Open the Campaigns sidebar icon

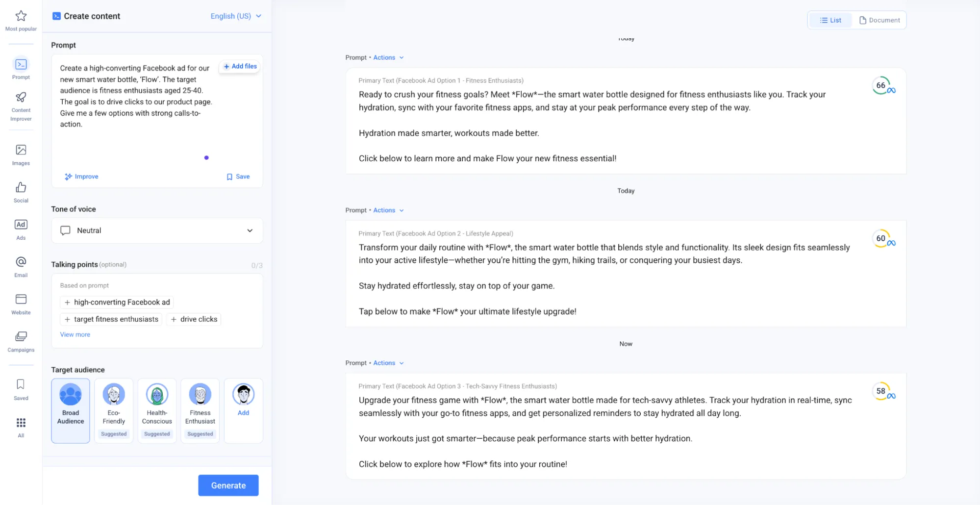(21, 336)
